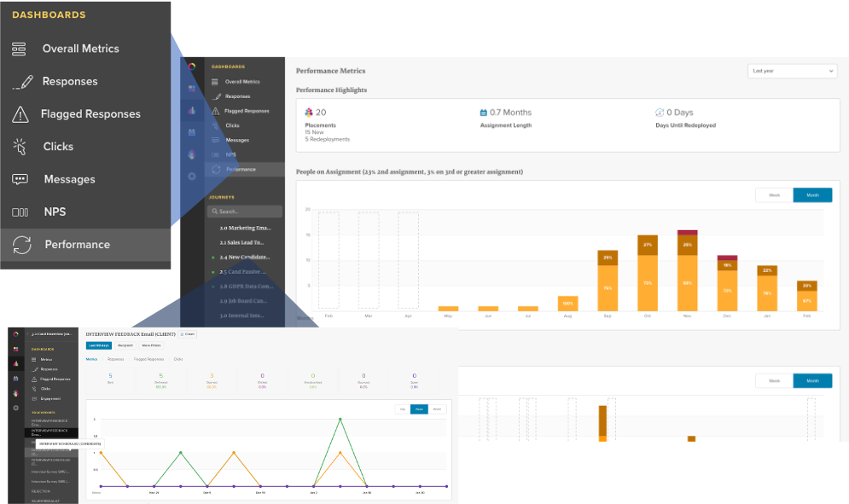Image resolution: width=849 pixels, height=504 pixels.
Task: Select Month view on People on Assignment chart
Action: coord(812,195)
